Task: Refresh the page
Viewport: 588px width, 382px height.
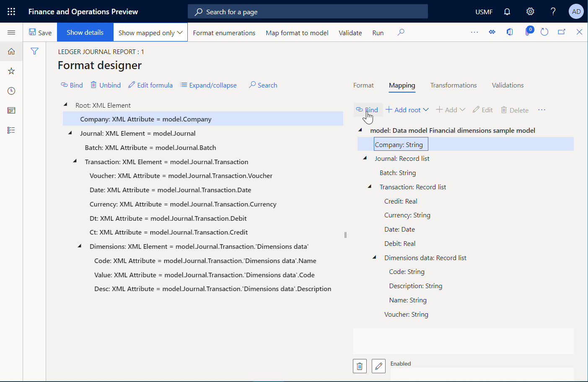Action: (x=544, y=32)
